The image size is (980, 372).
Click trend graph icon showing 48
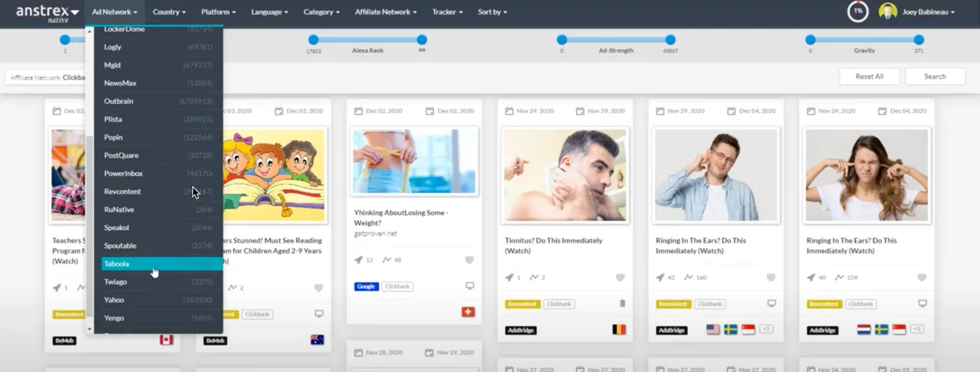(x=387, y=260)
